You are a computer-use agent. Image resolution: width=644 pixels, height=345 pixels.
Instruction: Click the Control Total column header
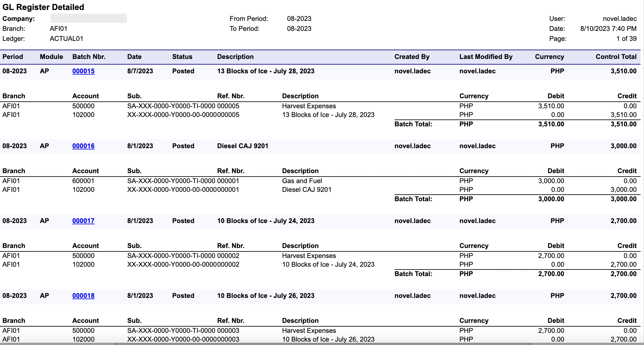point(616,57)
